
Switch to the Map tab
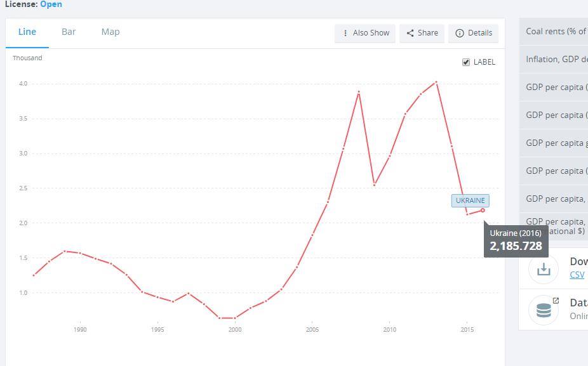click(110, 32)
